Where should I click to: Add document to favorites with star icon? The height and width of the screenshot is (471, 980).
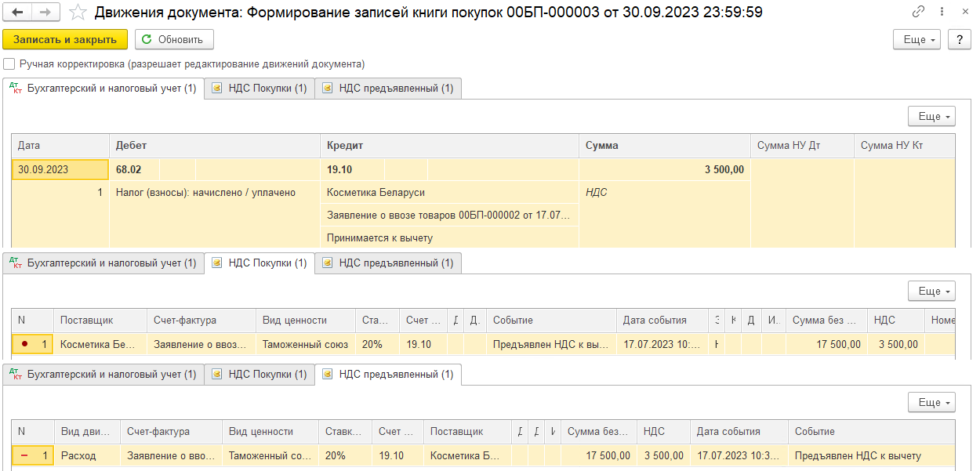[78, 13]
